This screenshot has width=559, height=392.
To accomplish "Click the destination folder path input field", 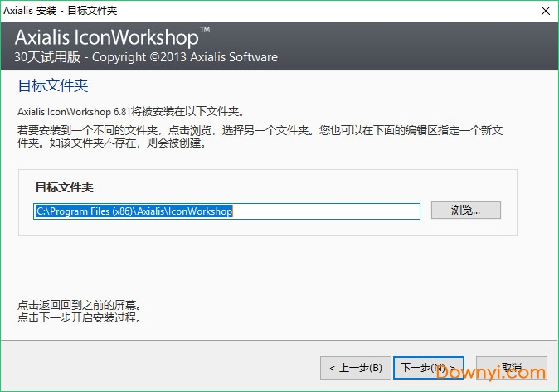I will (226, 211).
